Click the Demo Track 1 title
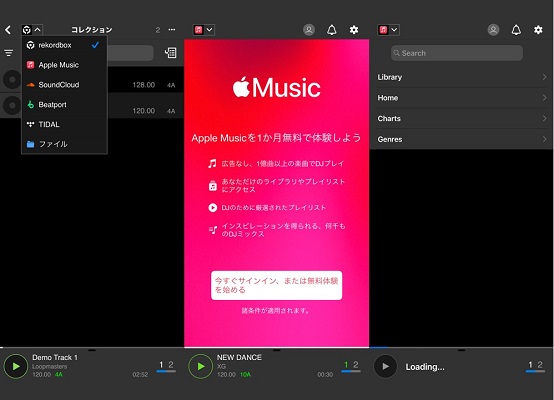Screen dimensions: 554x400 [x=55, y=357]
